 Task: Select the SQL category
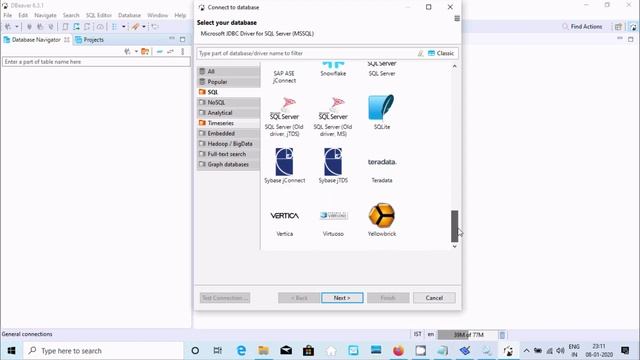[229, 92]
